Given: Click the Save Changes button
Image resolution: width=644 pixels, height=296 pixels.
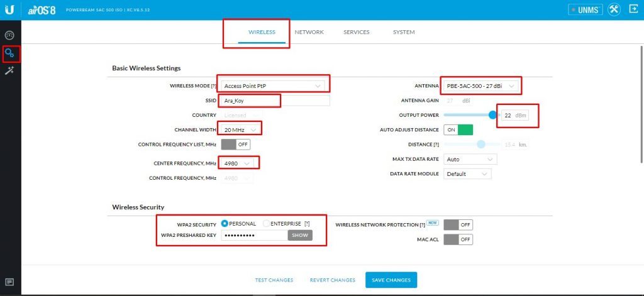Looking at the screenshot, I should tap(391, 280).
